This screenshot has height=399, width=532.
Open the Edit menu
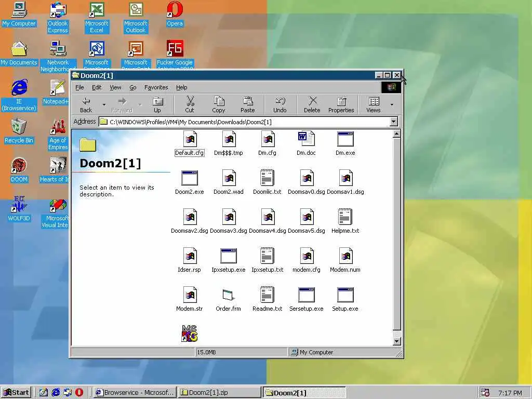[x=97, y=87]
